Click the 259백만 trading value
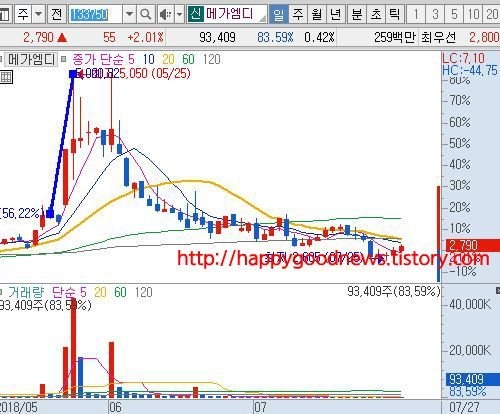The height and width of the screenshot is (414, 500). pyautogui.click(x=395, y=37)
